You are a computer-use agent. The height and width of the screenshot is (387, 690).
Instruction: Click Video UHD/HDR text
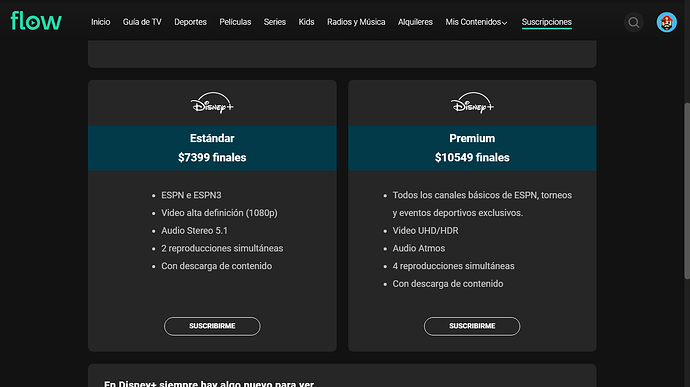pyautogui.click(x=426, y=231)
